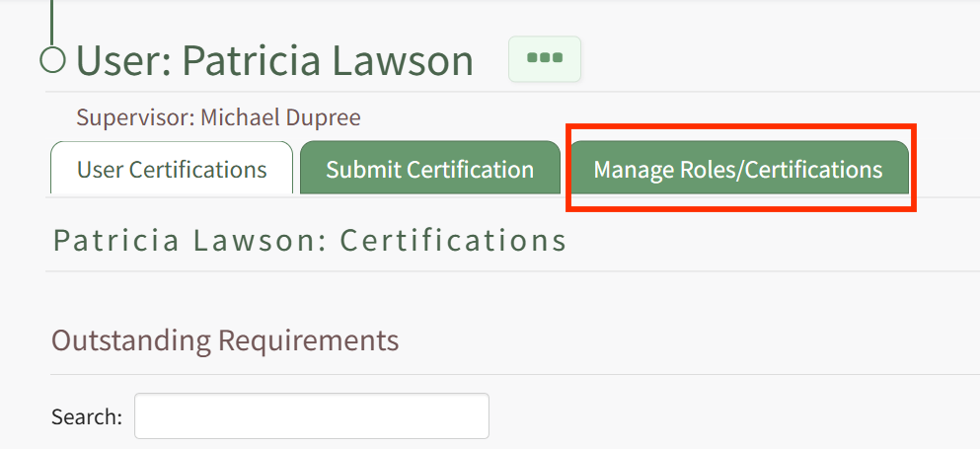Click into the Search input field
This screenshot has width=980, height=449.
[312, 415]
